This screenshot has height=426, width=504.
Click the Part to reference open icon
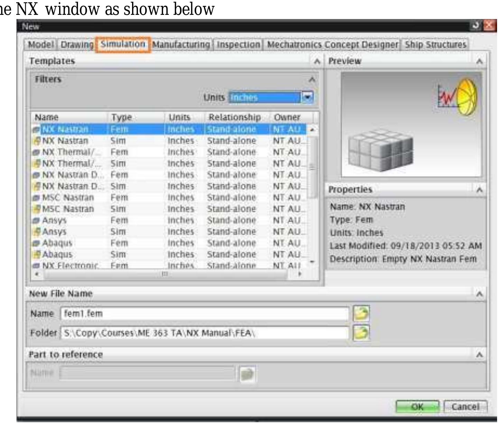pyautogui.click(x=248, y=374)
